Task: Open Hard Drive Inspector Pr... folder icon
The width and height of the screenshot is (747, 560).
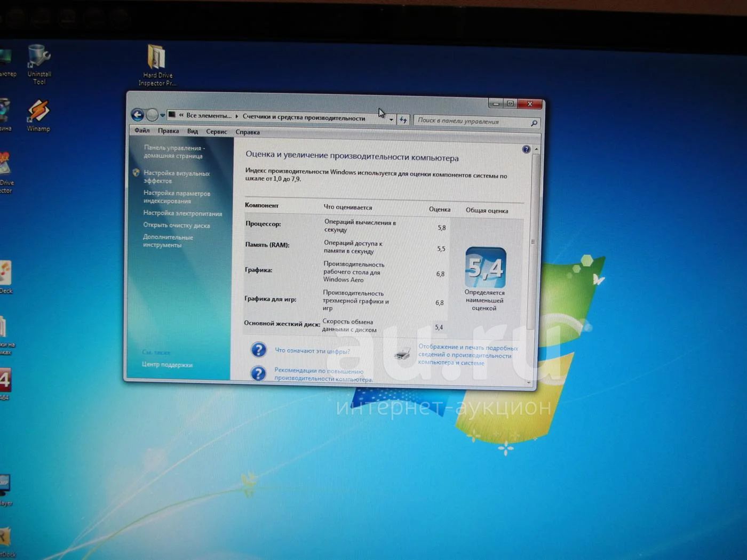Action: pos(157,65)
